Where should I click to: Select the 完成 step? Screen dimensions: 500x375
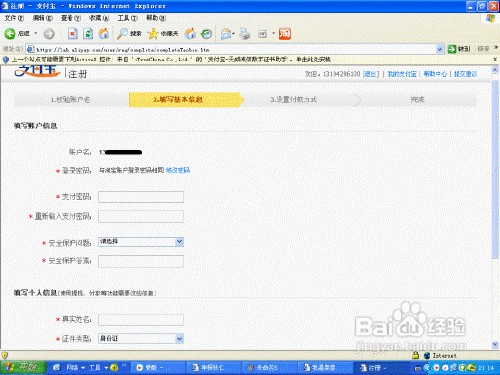[417, 100]
